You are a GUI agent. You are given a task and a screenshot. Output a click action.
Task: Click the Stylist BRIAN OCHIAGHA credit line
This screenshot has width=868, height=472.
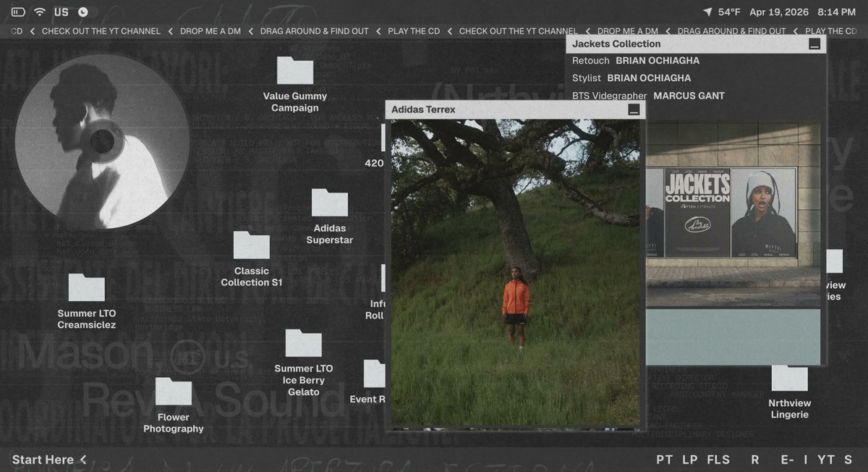point(631,78)
